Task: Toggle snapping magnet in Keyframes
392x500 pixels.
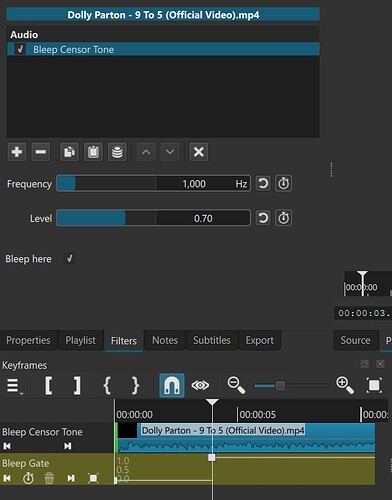Action: 172,385
